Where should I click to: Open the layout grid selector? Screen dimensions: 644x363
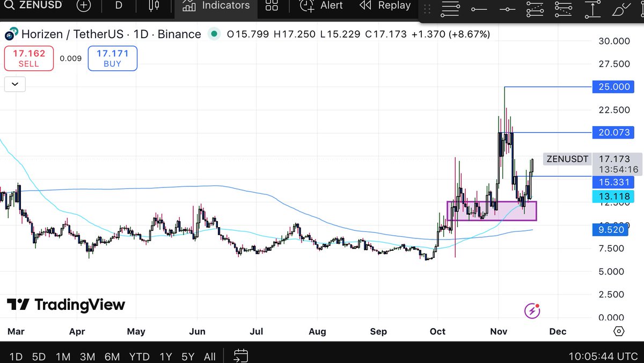[272, 6]
